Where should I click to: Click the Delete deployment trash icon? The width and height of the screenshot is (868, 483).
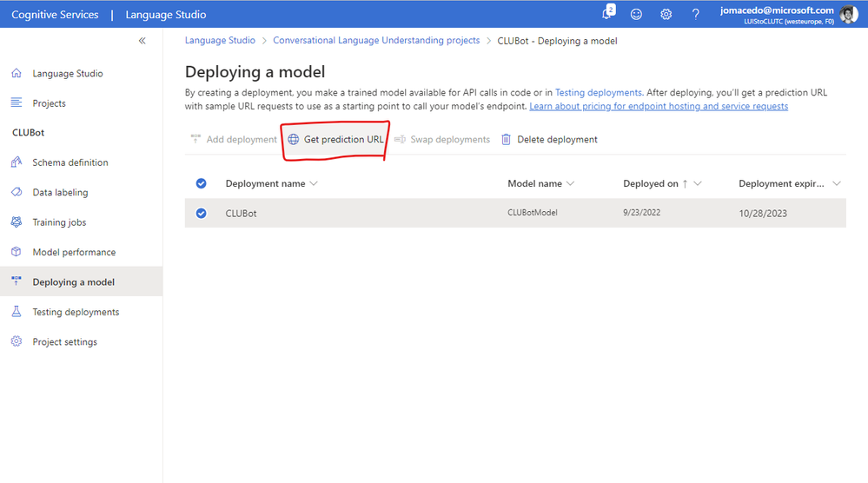(x=506, y=139)
